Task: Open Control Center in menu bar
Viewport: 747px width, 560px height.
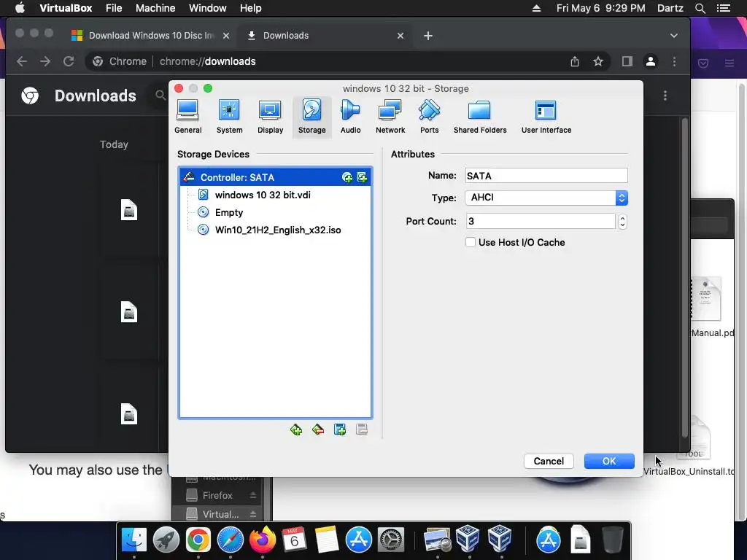Action: point(723,8)
